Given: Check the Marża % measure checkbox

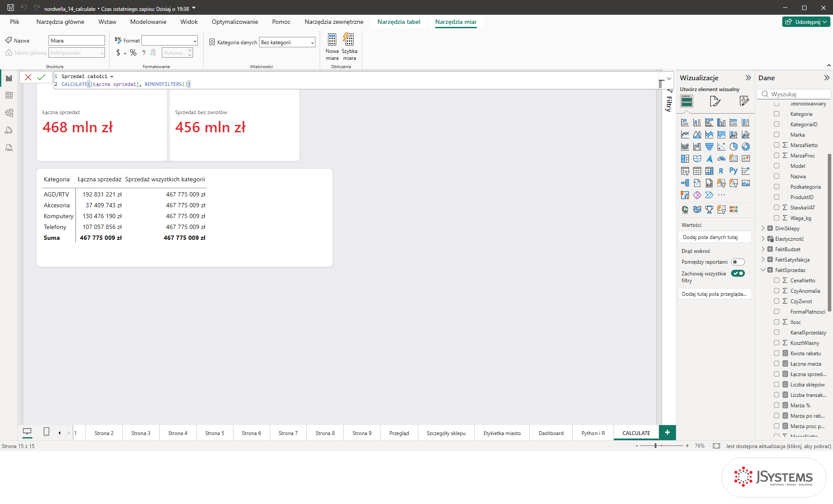Looking at the screenshot, I should (777, 406).
